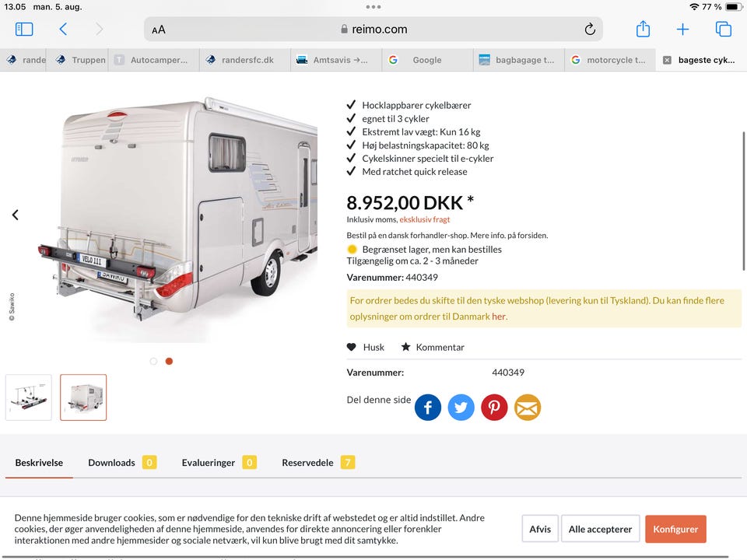Open the Safari sidebar panel

tap(24, 29)
